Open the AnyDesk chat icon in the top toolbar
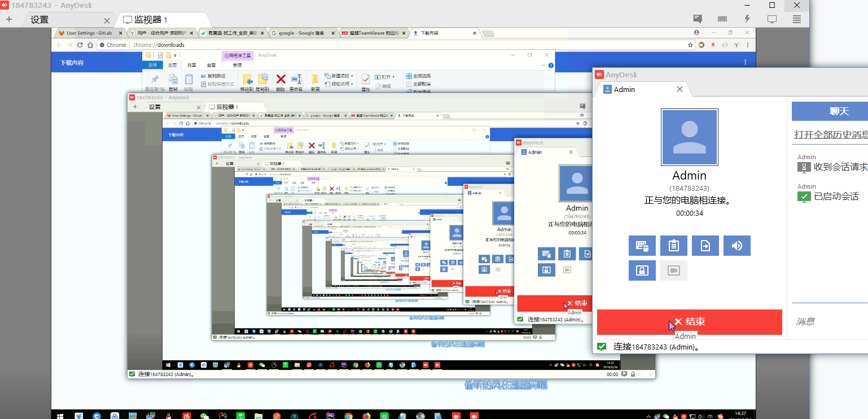 coord(698,19)
